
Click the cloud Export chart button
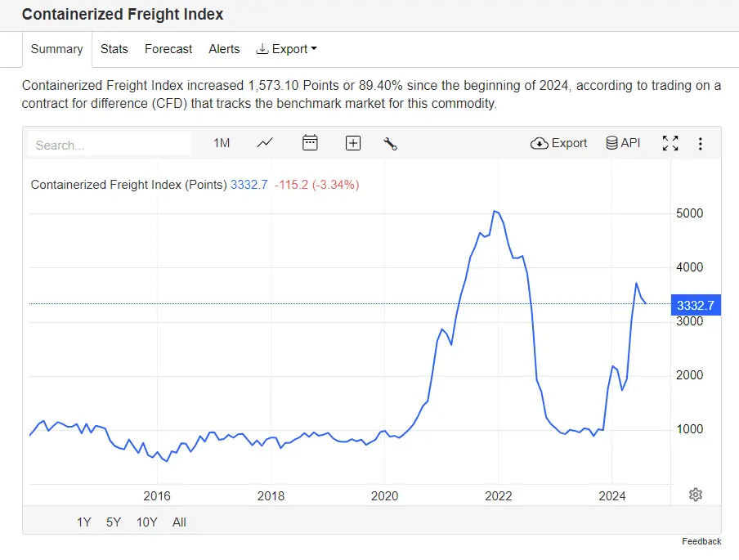coord(559,143)
